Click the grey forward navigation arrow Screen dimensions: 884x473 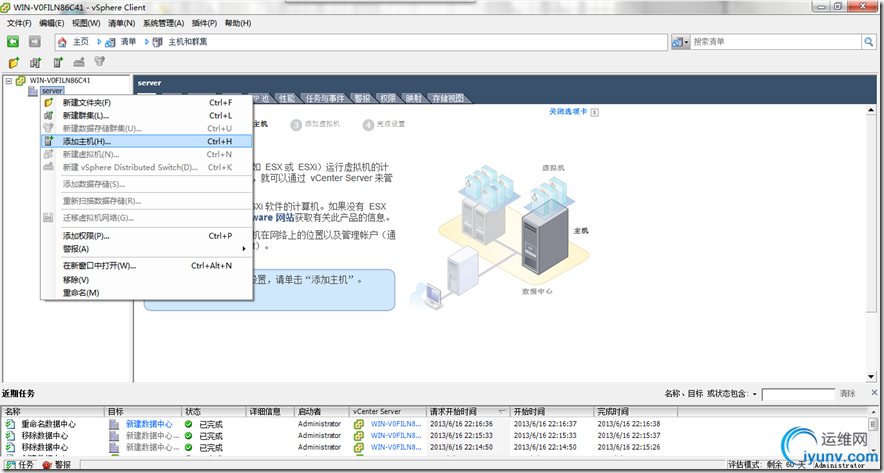[34, 42]
